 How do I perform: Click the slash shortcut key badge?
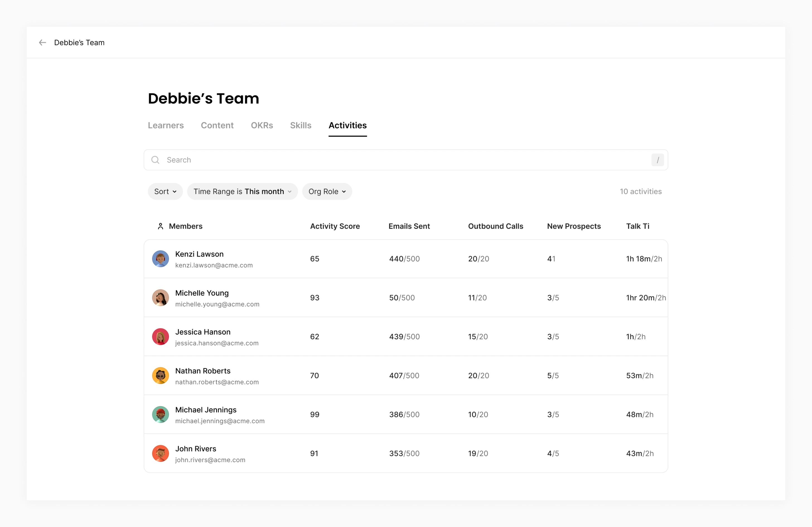point(657,160)
